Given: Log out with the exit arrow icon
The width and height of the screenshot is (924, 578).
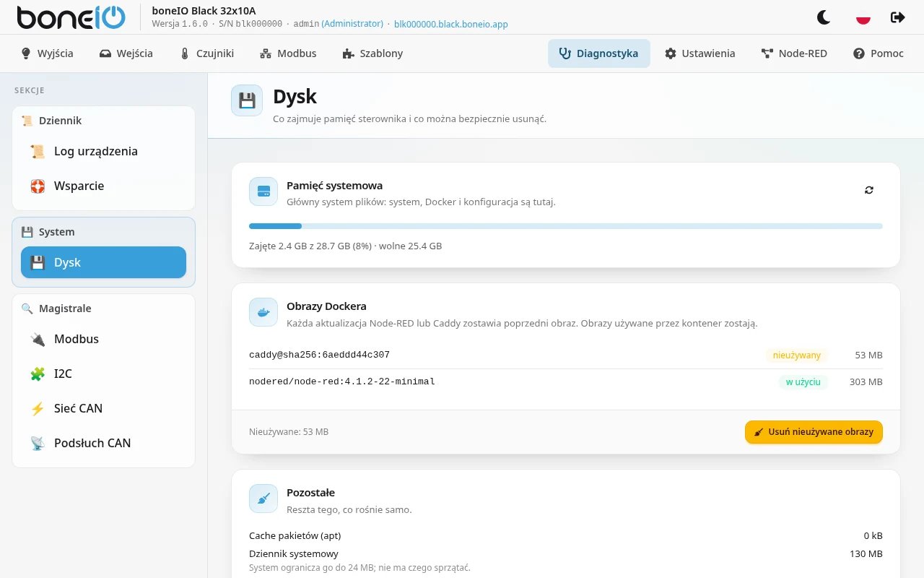Looking at the screenshot, I should [x=898, y=17].
